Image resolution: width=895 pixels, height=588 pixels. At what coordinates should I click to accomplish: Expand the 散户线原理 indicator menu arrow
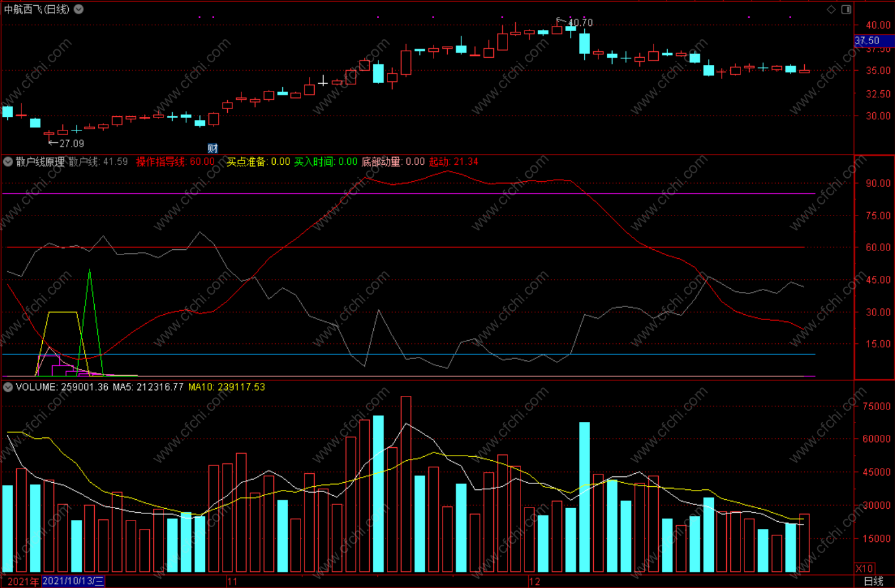[8, 162]
